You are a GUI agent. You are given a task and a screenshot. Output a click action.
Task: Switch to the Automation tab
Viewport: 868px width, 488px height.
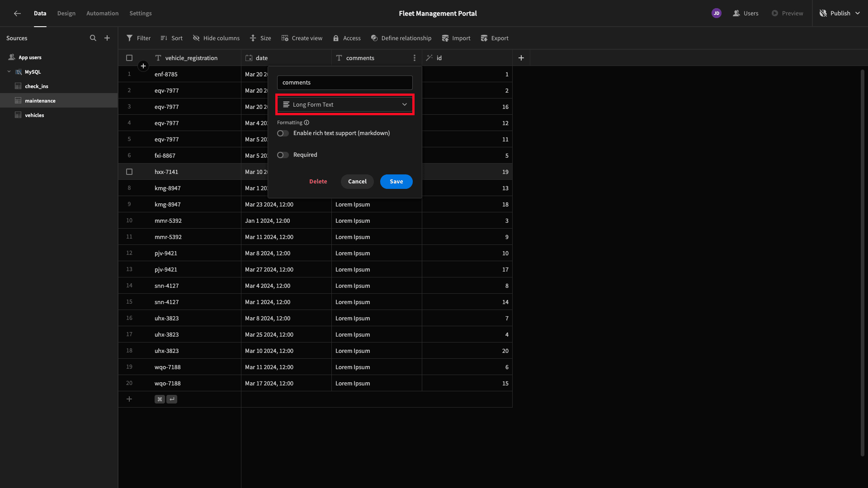103,13
